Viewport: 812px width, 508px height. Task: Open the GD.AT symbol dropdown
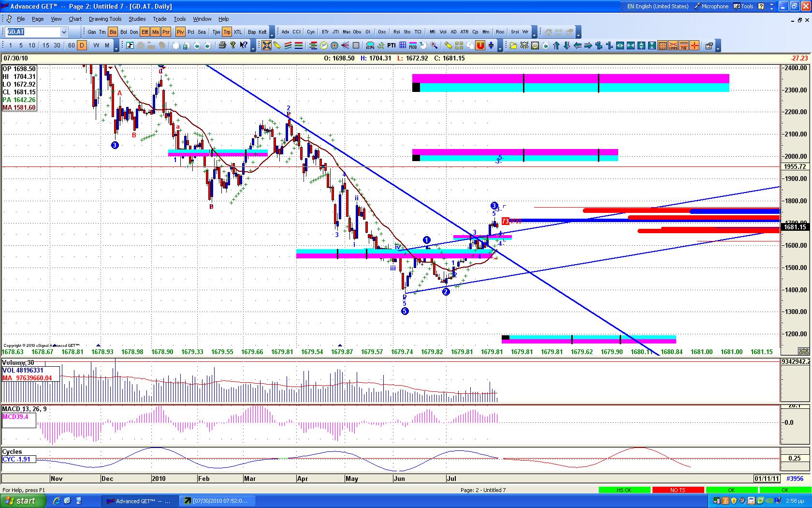(64, 32)
